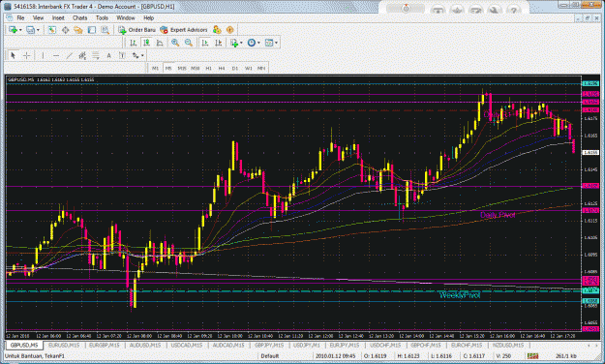Click the WeeklyPivot chart label
This screenshot has width=605, height=364.
460,295
